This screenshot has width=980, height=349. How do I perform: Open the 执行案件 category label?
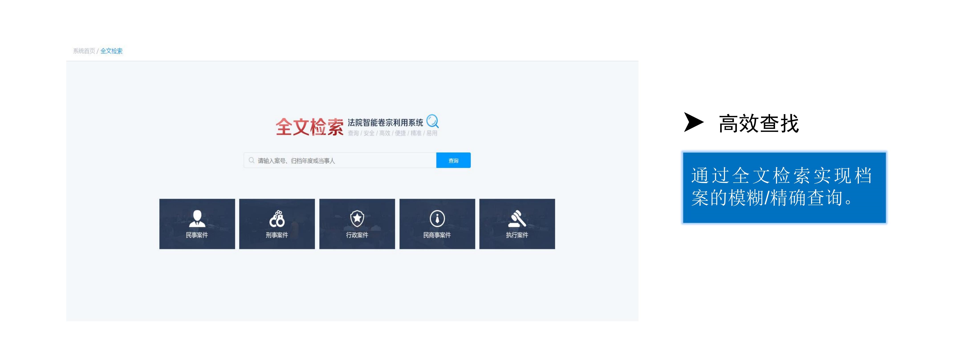(517, 235)
